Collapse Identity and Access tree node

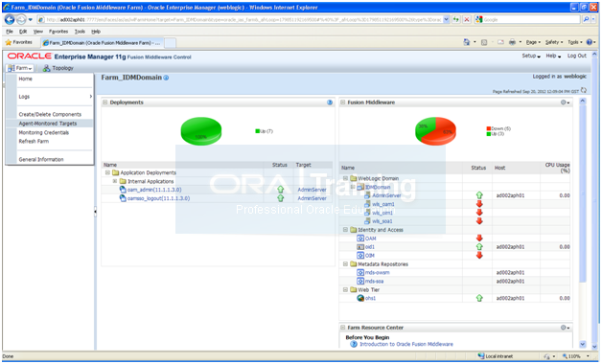pos(345,230)
